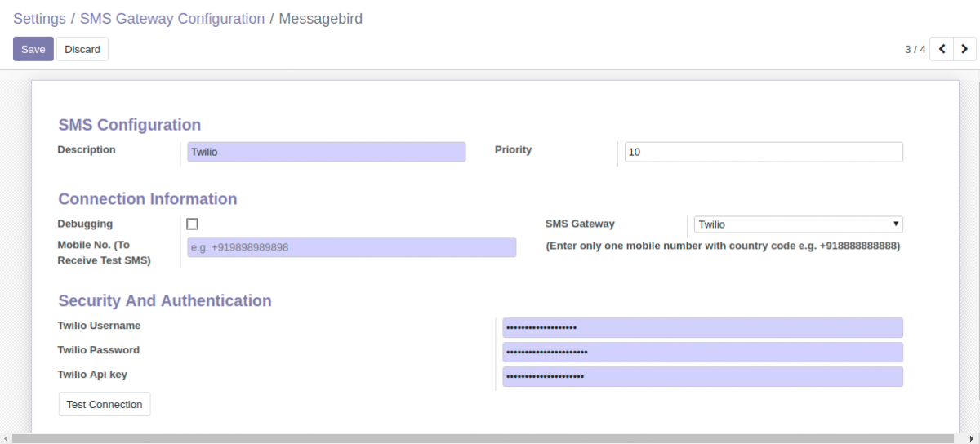Image resolution: width=980 pixels, height=444 pixels.
Task: Click the test mobile number field
Action: pos(351,247)
